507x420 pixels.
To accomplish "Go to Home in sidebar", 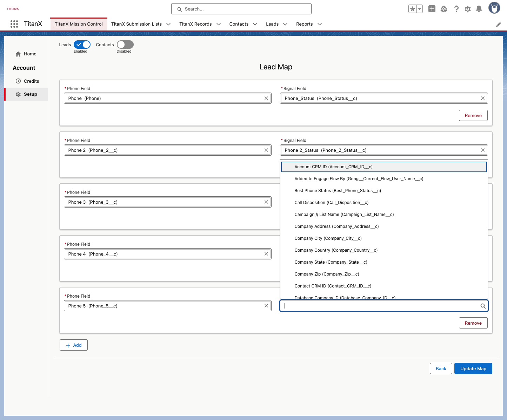I will (26, 54).
